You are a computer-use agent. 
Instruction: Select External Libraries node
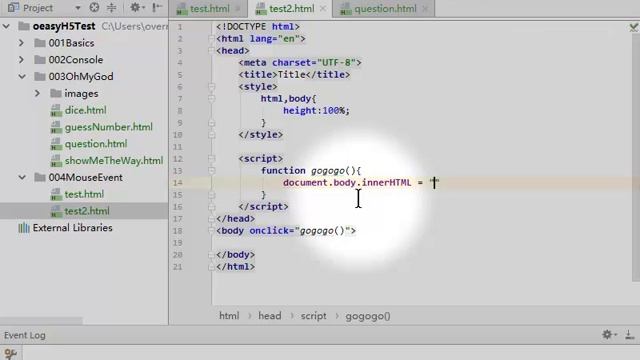pyautogui.click(x=72, y=228)
